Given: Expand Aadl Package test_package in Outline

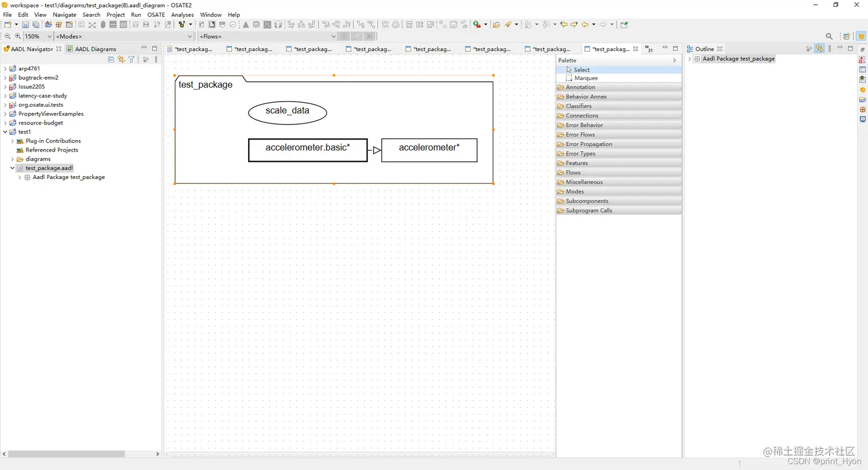Looking at the screenshot, I should [x=689, y=59].
